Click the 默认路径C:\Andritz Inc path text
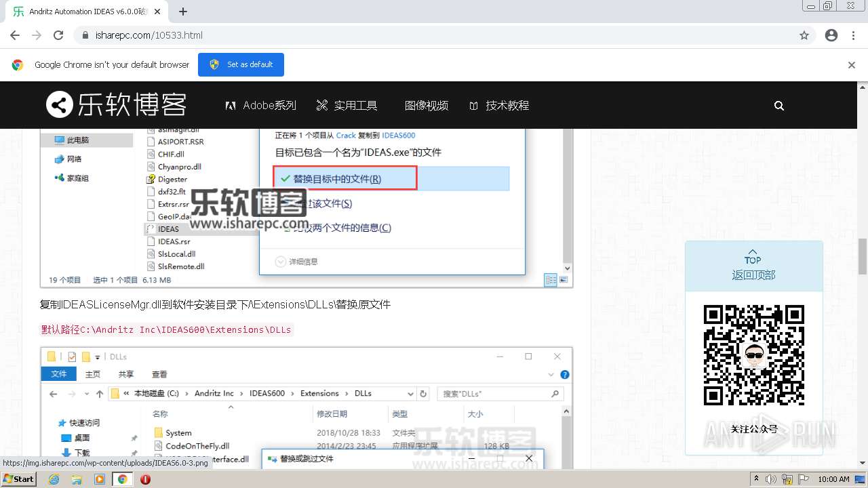Screen dimensions: 868x488 [166, 330]
